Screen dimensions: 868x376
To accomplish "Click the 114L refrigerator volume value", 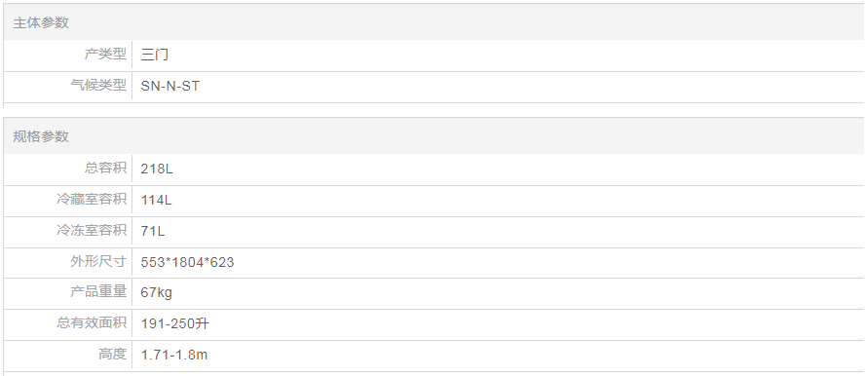I will click(156, 200).
